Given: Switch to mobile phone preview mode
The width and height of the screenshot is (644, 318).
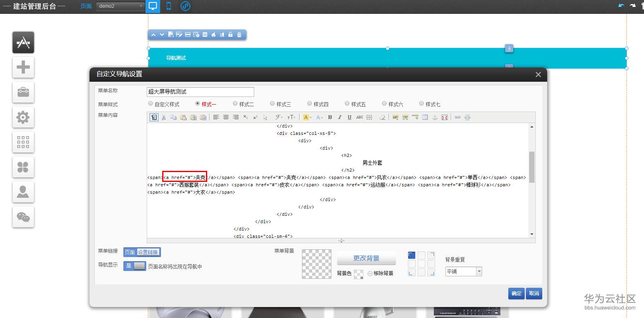Looking at the screenshot, I should click(x=169, y=6).
